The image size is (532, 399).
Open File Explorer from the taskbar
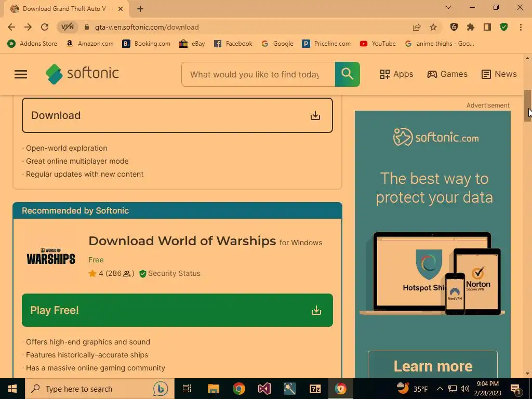click(x=213, y=389)
